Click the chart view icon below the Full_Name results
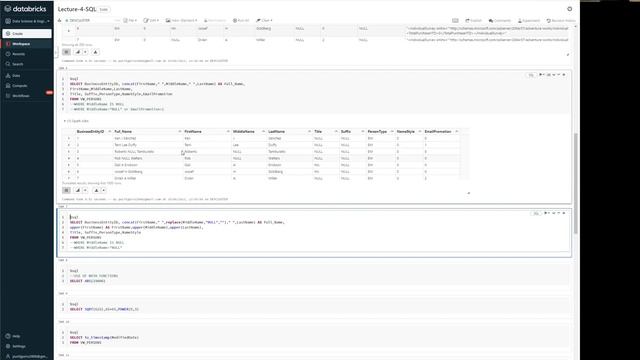 pyautogui.click(x=78, y=190)
